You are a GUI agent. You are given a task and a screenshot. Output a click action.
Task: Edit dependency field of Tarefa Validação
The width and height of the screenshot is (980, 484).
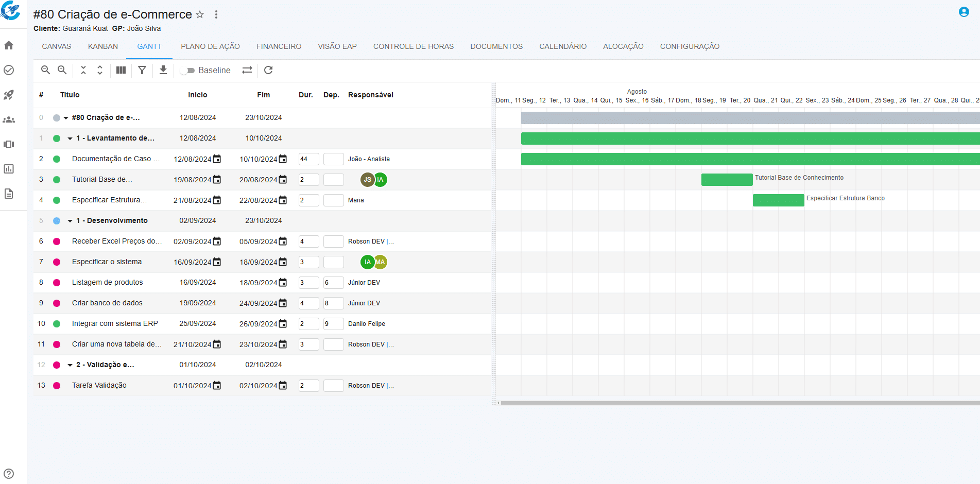pos(333,386)
